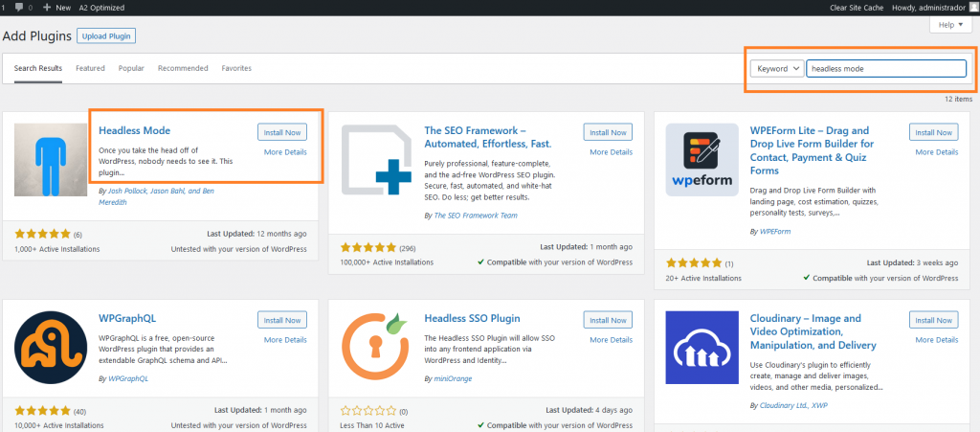Click the Headless Mode plugin thumbnail

point(51,160)
